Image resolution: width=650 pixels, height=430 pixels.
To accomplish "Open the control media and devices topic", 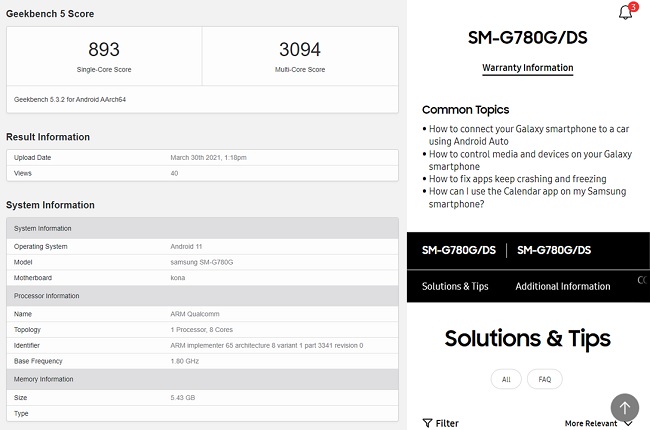I will [x=530, y=160].
